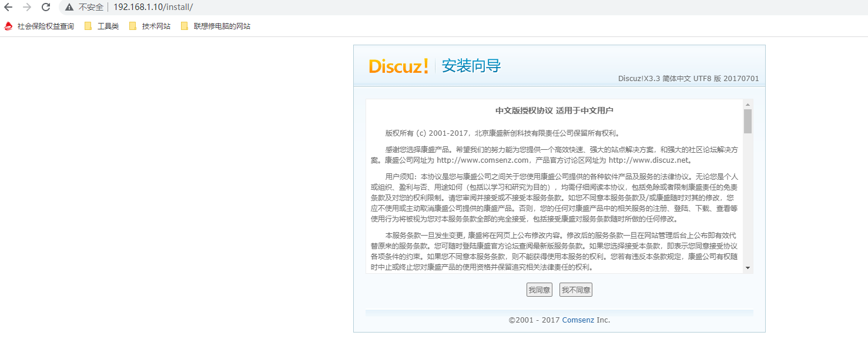The width and height of the screenshot is (868, 349).
Task: Click the ©2001 - 2017 copyright text
Action: pyautogui.click(x=534, y=320)
